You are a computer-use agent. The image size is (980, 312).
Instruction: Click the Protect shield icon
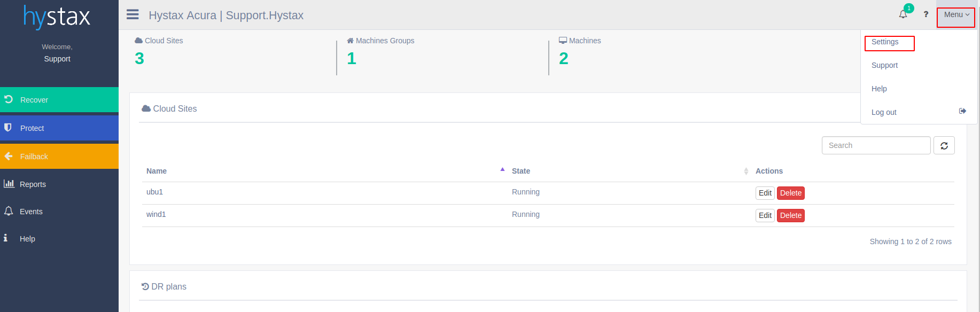(8, 128)
